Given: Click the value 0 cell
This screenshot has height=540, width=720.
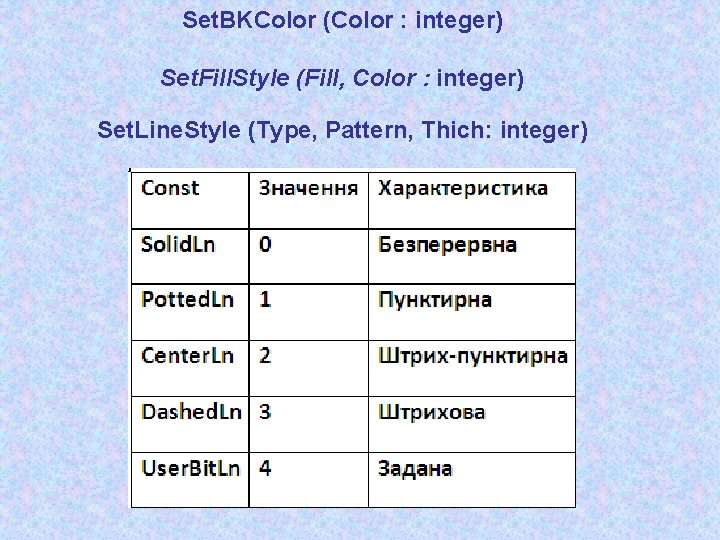Looking at the screenshot, I should (309, 256).
